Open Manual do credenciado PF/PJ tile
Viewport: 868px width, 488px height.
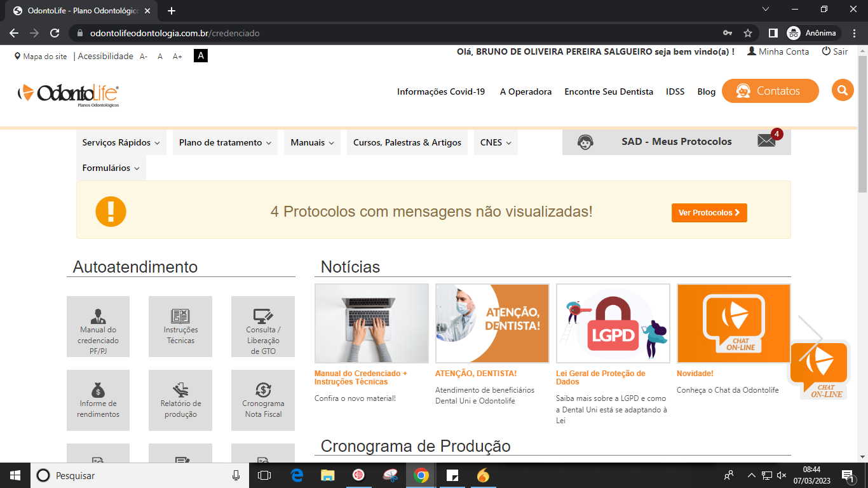tap(98, 327)
